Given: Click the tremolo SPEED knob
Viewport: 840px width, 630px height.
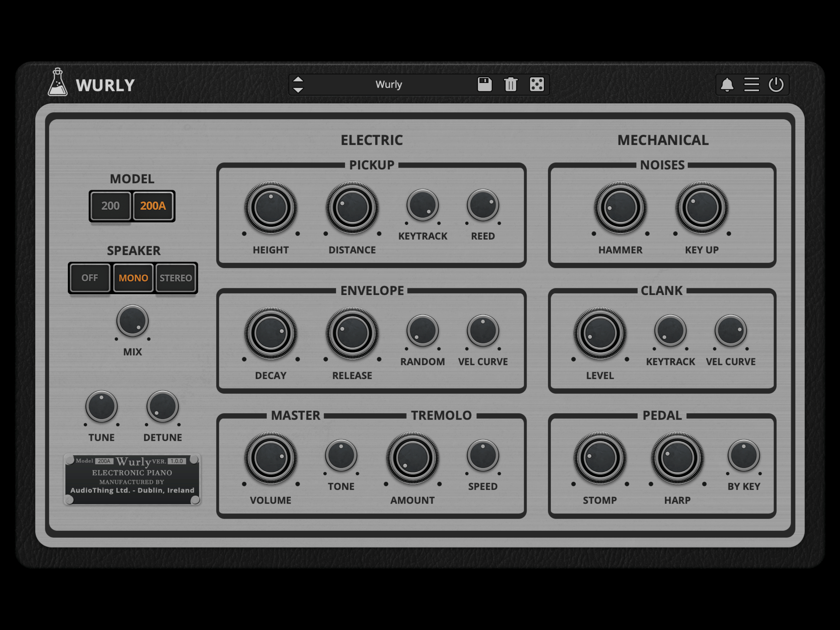Looking at the screenshot, I should (483, 456).
